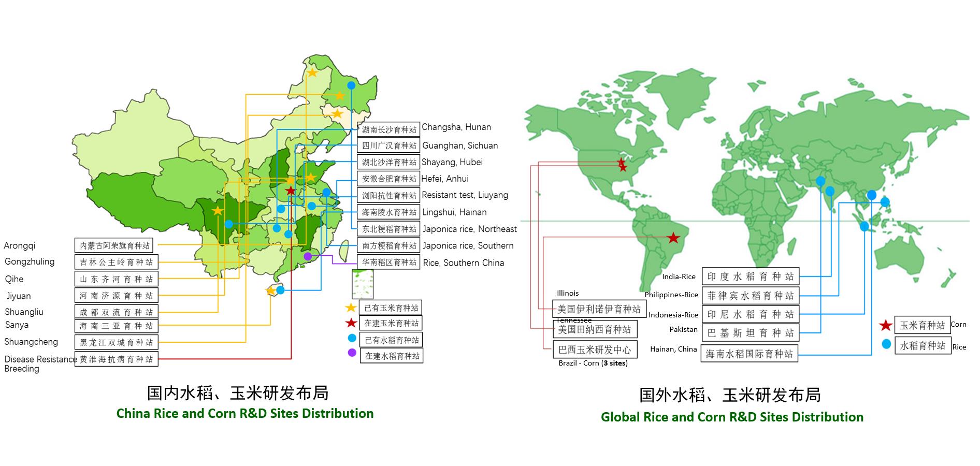Select the blue marker on Indonesia
The image size is (980, 466).
pyautogui.click(x=864, y=226)
